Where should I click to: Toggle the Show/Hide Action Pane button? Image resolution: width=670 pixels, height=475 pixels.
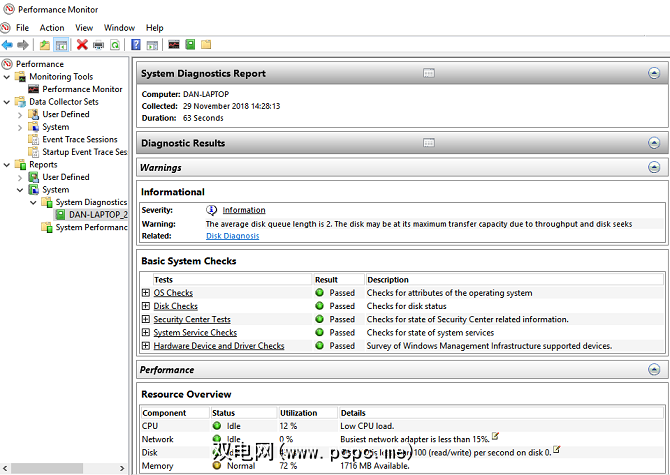coord(152,45)
